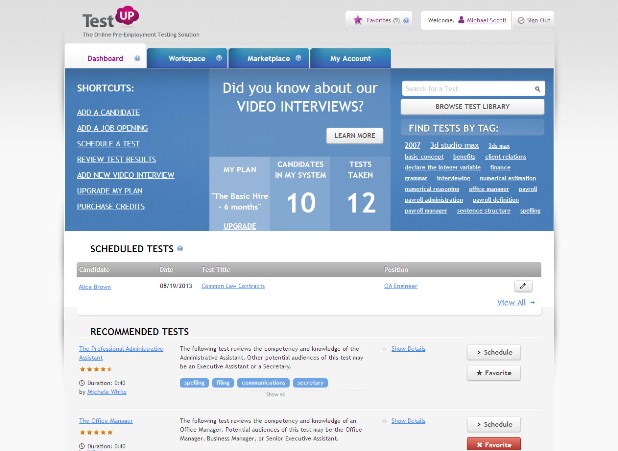Select the office manager tag
Screen dimensions: 618x451
(489, 189)
